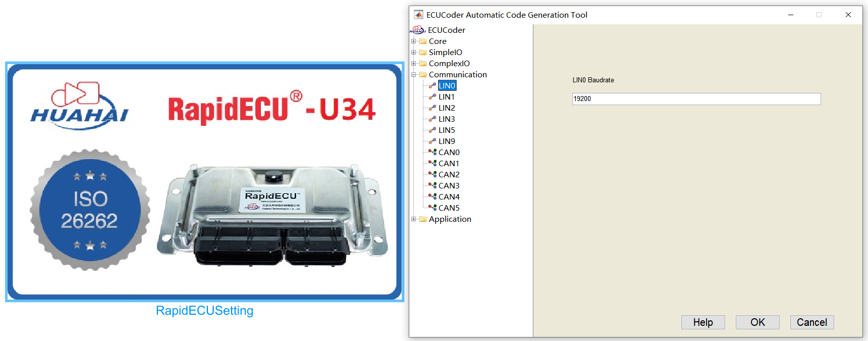Select the LIN0 tree item
The image size is (868, 341).
click(447, 85)
